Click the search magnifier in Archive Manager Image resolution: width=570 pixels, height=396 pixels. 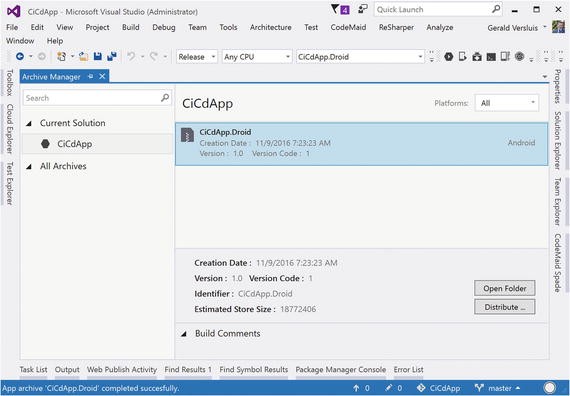165,97
